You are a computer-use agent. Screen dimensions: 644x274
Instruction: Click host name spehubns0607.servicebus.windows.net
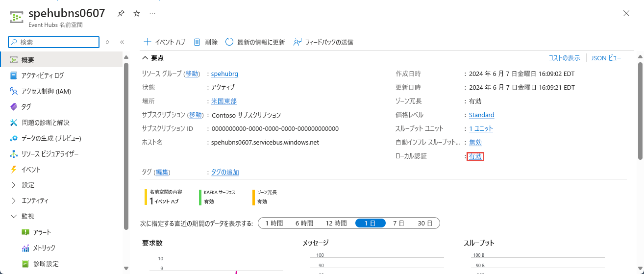265,143
